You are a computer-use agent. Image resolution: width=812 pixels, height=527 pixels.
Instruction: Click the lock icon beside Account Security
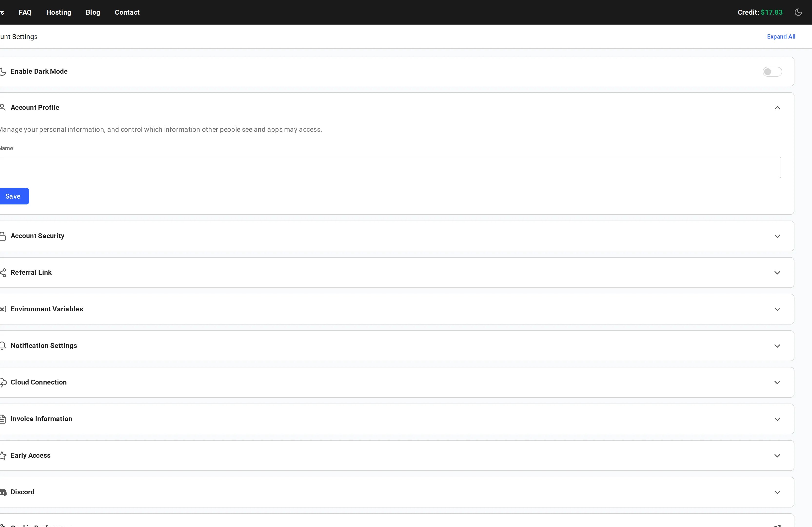pos(3,236)
